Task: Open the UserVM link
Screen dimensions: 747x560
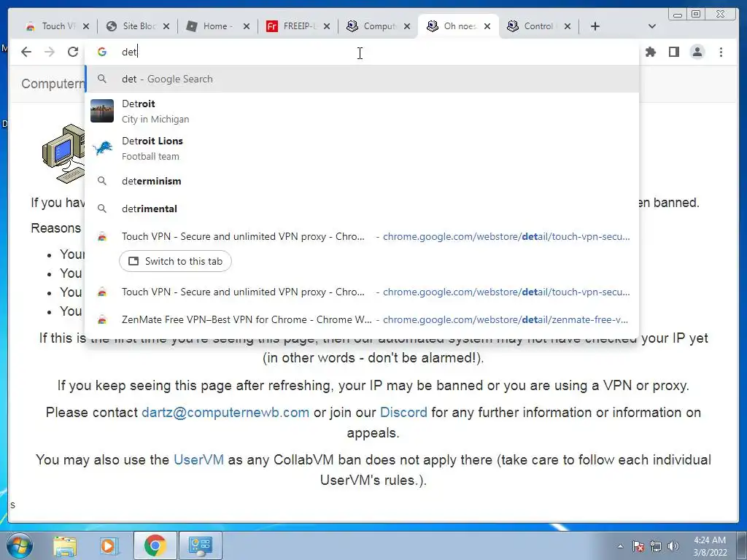Action: [198, 459]
